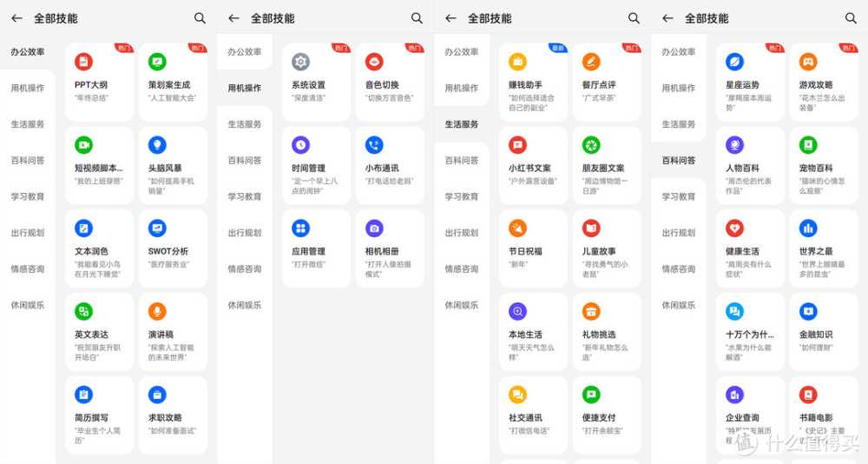Screen dimensions: 868x464
Task: Click the example text "打开微信"
Action: click(308, 264)
